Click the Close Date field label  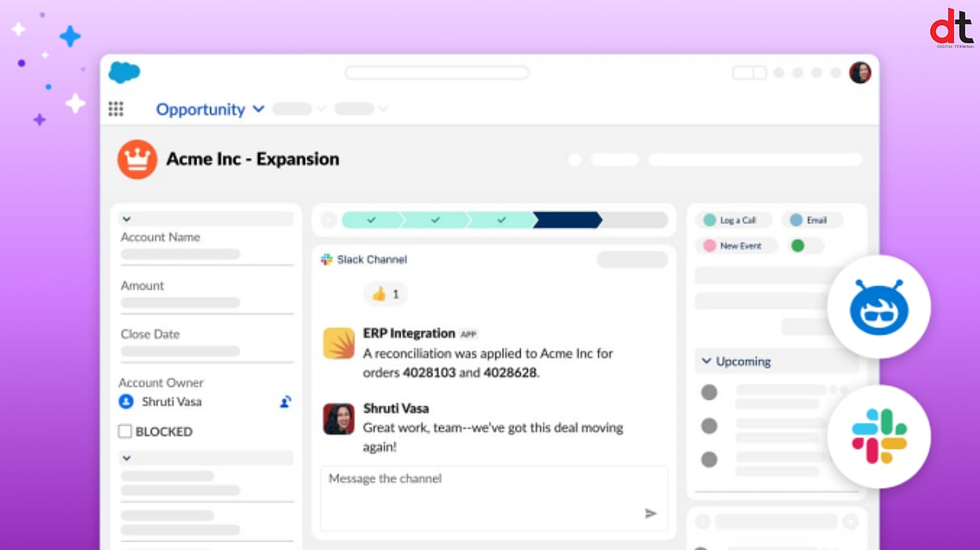pyautogui.click(x=150, y=333)
